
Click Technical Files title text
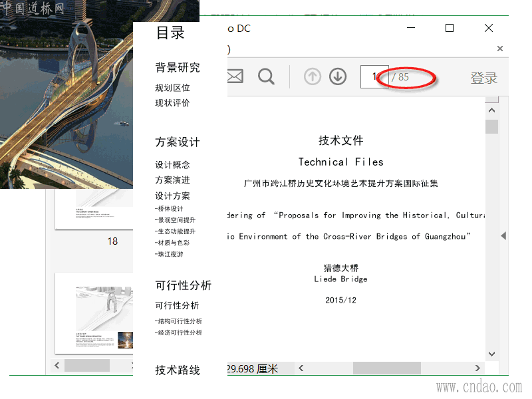[340, 162]
